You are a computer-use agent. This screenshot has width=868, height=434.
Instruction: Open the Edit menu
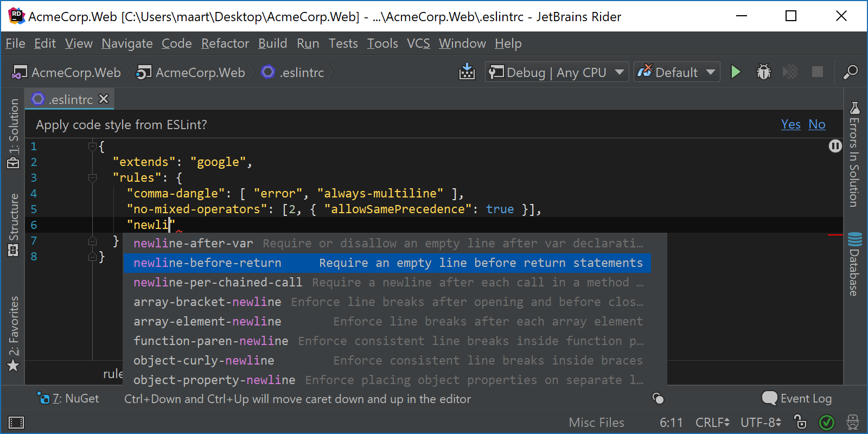click(44, 43)
